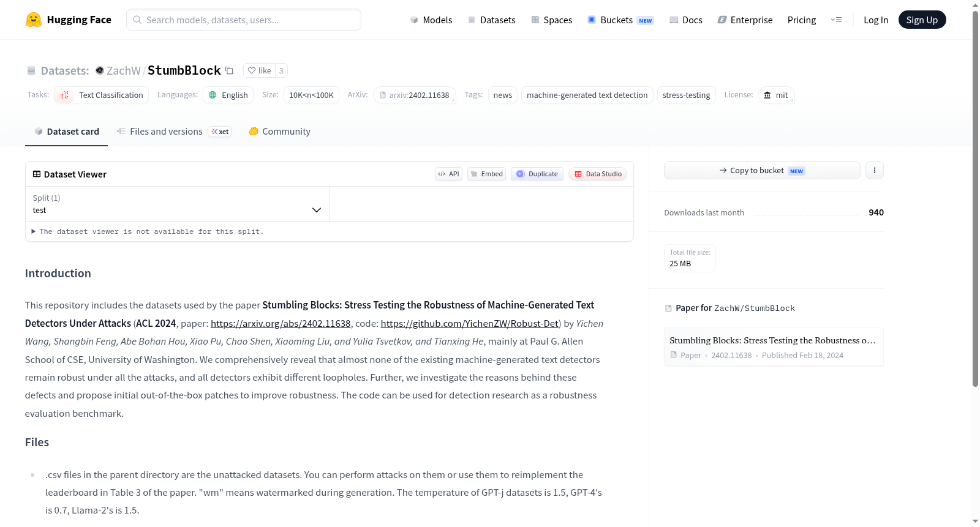The image size is (980, 527).
Task: Open the ZachW user avatar
Action: (100, 70)
